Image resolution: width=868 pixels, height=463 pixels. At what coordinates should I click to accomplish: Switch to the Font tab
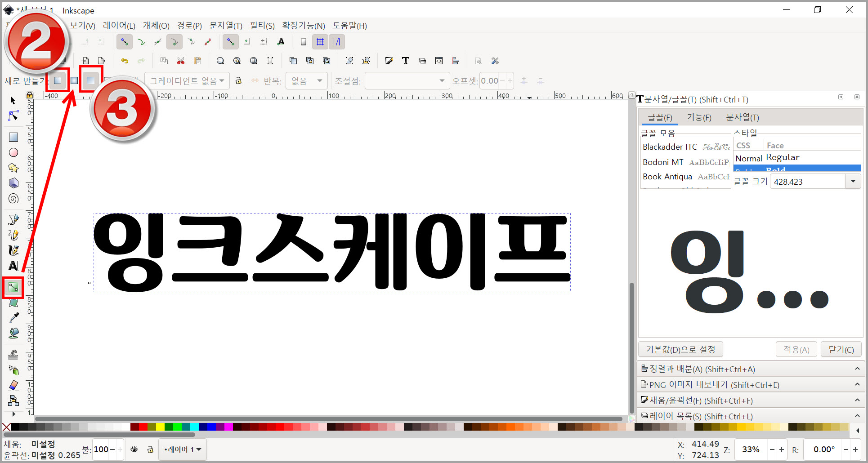pos(660,117)
